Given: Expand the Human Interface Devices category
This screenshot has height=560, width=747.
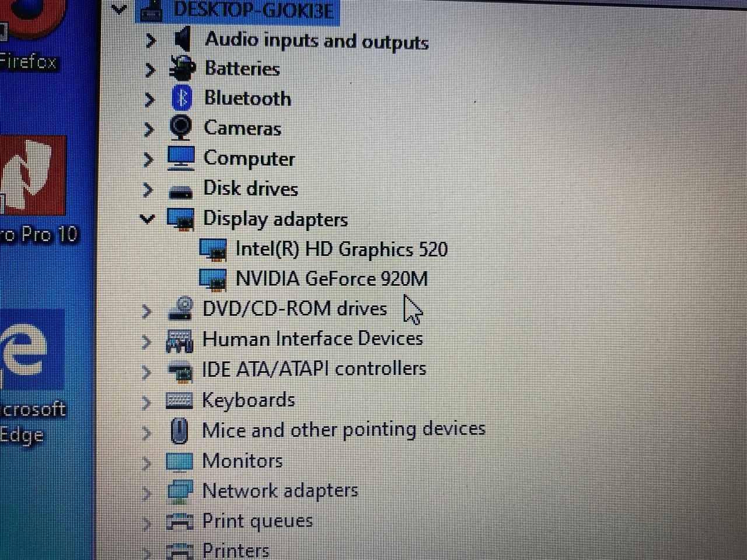Looking at the screenshot, I should click(146, 341).
